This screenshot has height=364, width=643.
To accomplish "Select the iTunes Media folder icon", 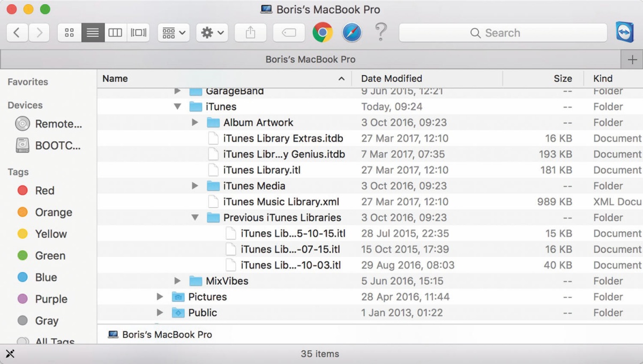I will point(213,186).
